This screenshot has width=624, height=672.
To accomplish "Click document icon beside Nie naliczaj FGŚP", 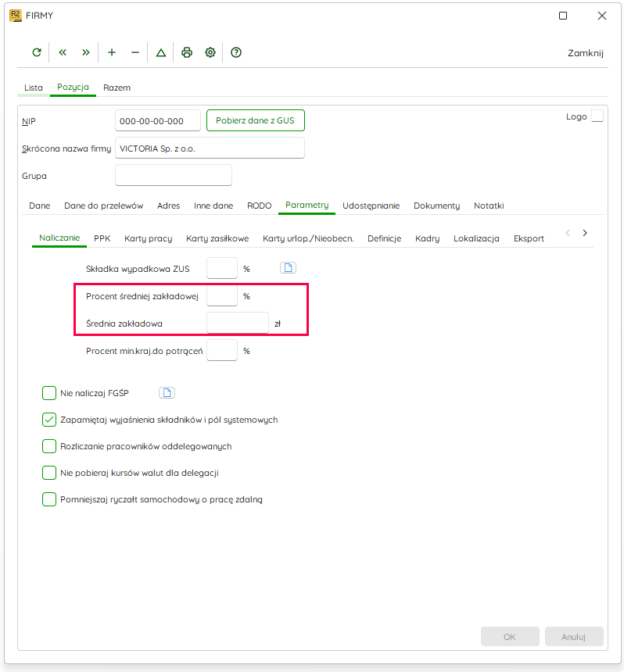I will (x=167, y=392).
